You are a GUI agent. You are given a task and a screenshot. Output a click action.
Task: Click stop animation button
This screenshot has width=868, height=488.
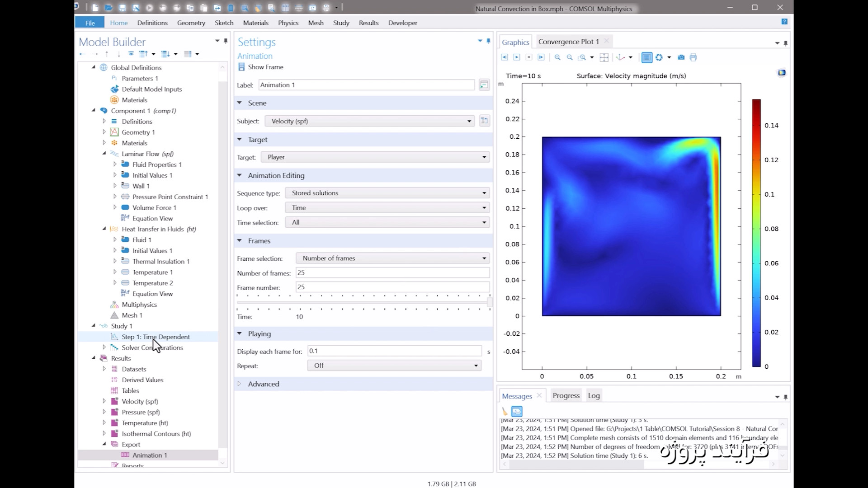tap(529, 57)
